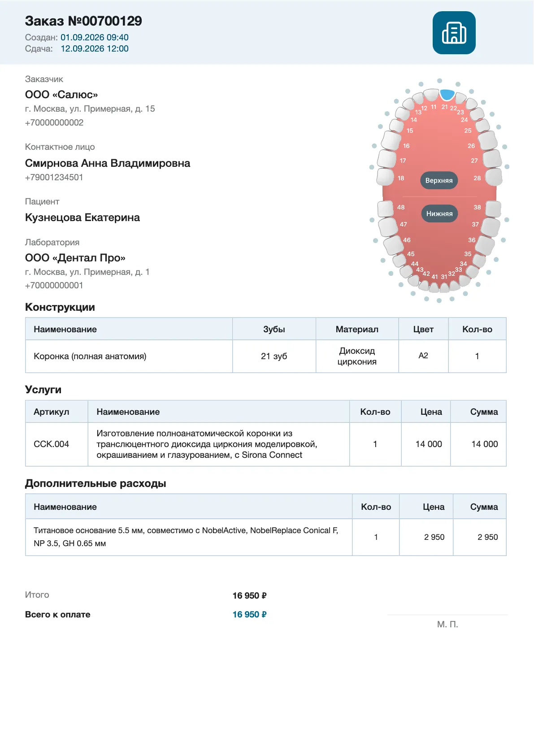Image resolution: width=534 pixels, height=756 pixels.
Task: Select tooth number 14 on the chart
Action: (401, 113)
